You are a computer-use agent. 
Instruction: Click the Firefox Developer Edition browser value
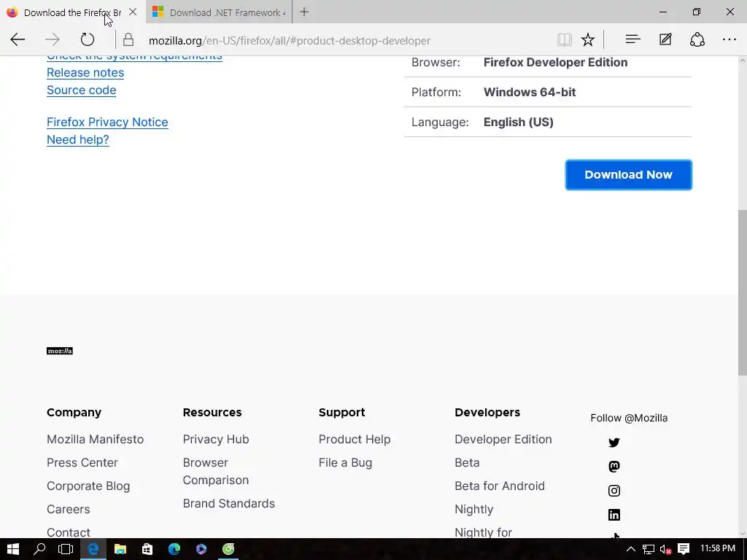click(555, 63)
